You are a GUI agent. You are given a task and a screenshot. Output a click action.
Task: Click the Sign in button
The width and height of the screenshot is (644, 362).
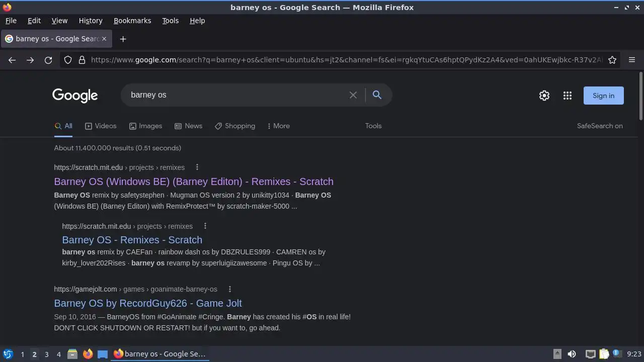click(603, 96)
